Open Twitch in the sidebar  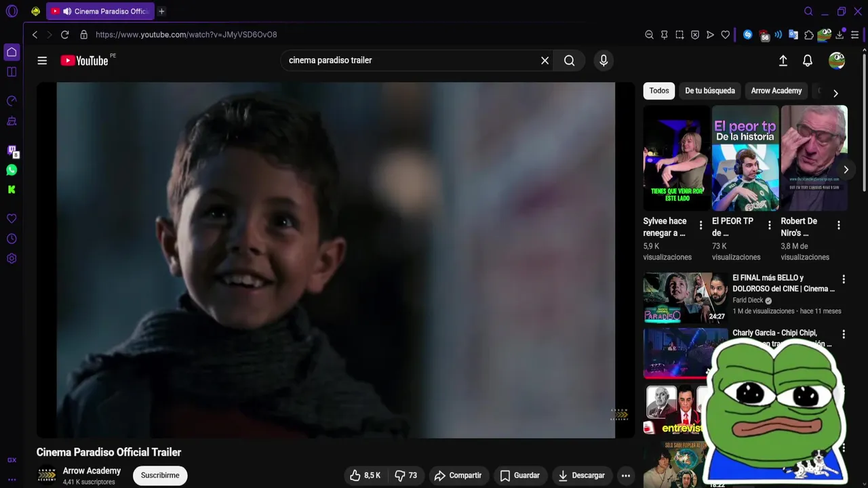click(x=12, y=150)
